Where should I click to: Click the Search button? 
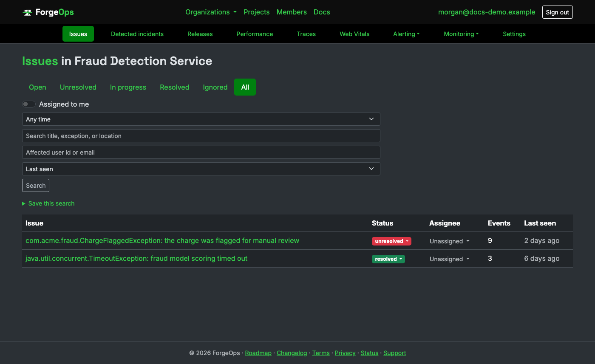coord(36,186)
